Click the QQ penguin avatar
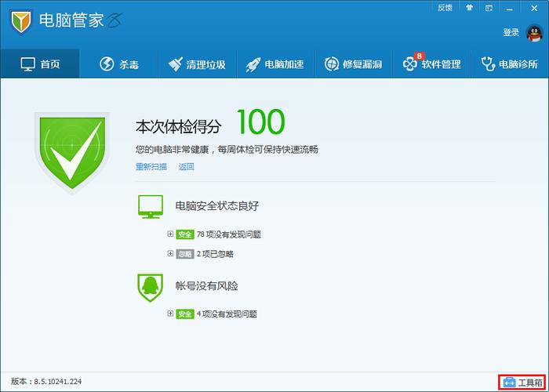 [534, 33]
